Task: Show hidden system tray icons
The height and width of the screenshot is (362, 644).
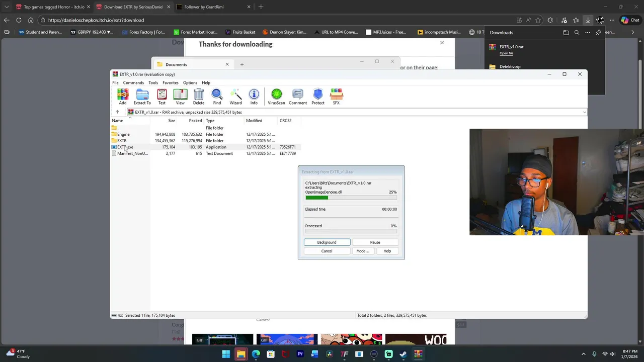Action: pyautogui.click(x=584, y=354)
